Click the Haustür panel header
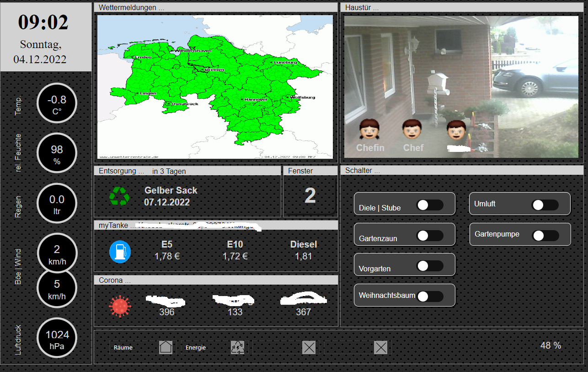This screenshot has width=588, height=372. (x=462, y=7)
